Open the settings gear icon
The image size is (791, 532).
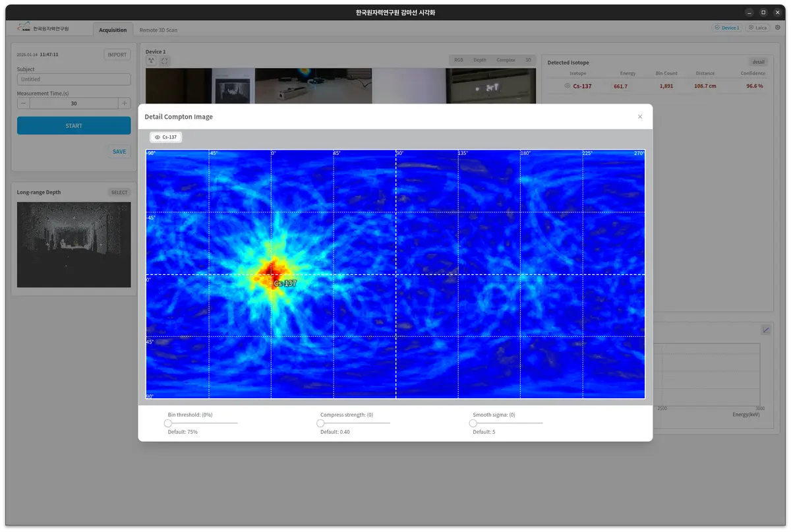777,28
